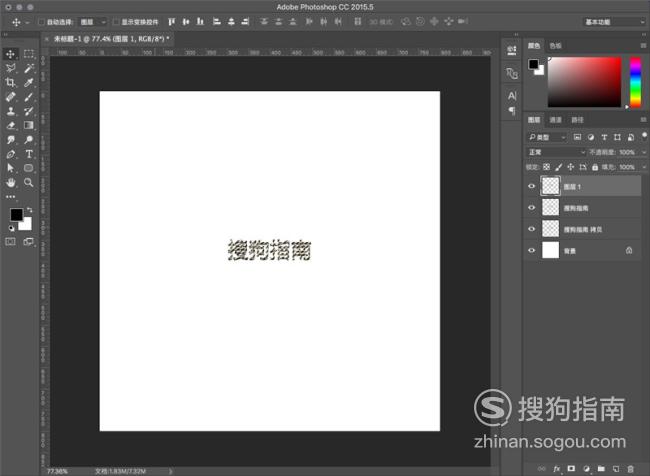The image size is (650, 476).
Task: Reset default foreground and background colors
Action: click(12, 228)
